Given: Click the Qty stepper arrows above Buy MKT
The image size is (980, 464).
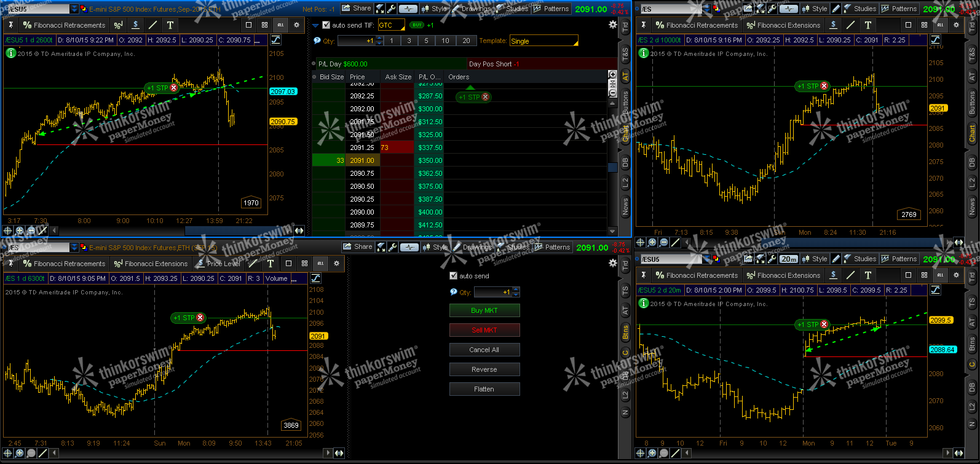Looking at the screenshot, I should (516, 292).
